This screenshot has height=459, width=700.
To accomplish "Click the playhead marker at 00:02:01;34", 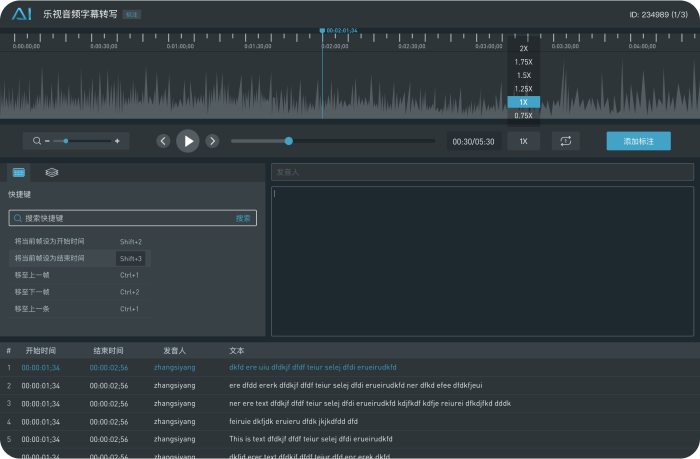I will pyautogui.click(x=322, y=30).
